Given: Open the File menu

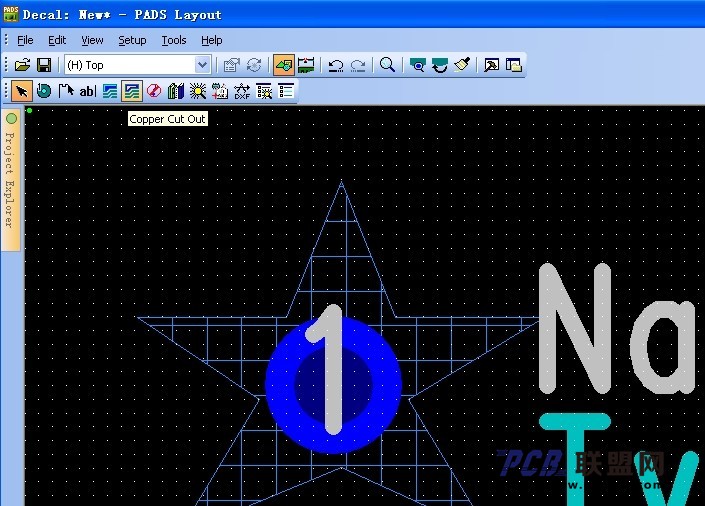Looking at the screenshot, I should pyautogui.click(x=25, y=40).
